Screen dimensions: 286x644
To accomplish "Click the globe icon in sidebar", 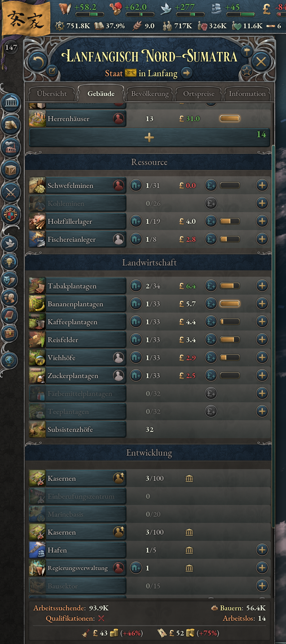I will [9, 360].
